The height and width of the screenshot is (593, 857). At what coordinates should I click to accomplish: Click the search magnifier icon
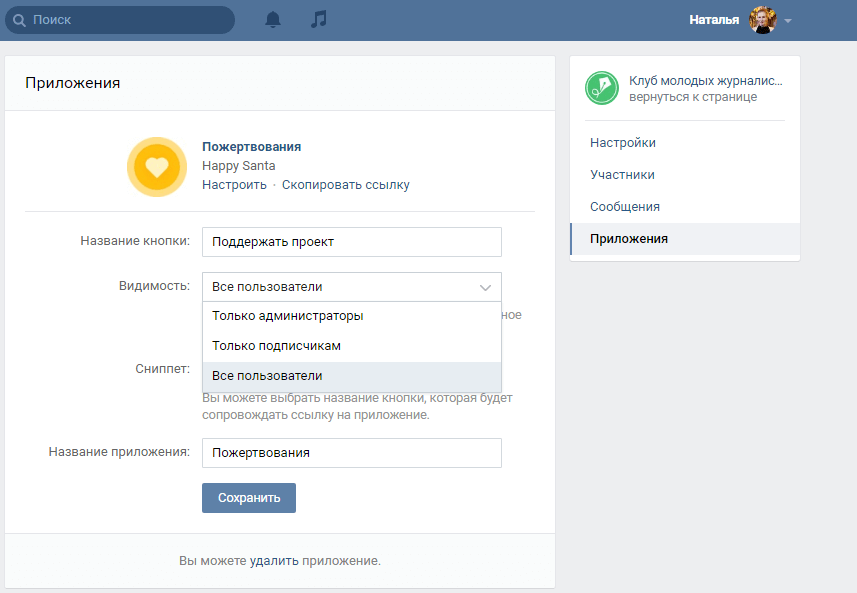[x=19, y=20]
